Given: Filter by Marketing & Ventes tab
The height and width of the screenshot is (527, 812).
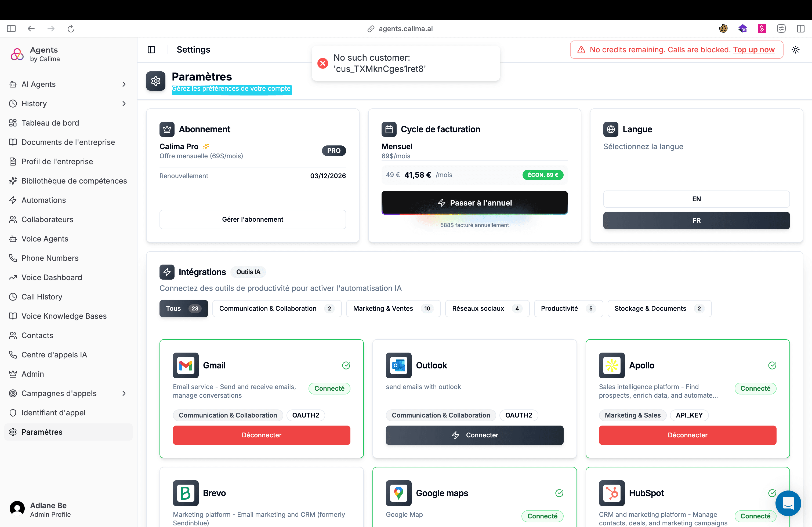Looking at the screenshot, I should (x=393, y=309).
